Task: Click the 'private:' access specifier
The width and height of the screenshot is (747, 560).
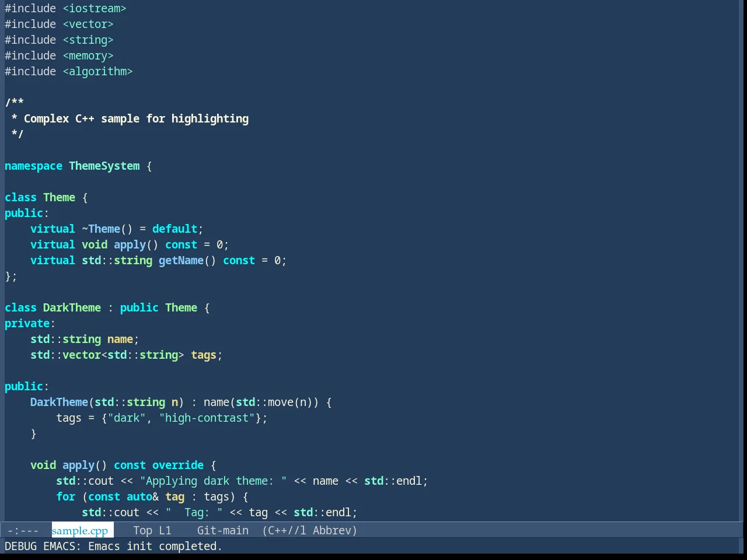Action: (x=30, y=324)
